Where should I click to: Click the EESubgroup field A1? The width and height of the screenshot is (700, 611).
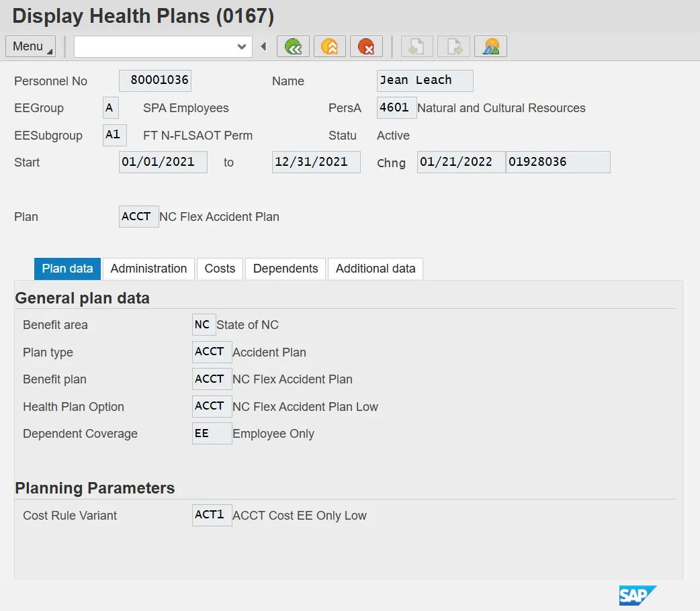click(x=115, y=135)
